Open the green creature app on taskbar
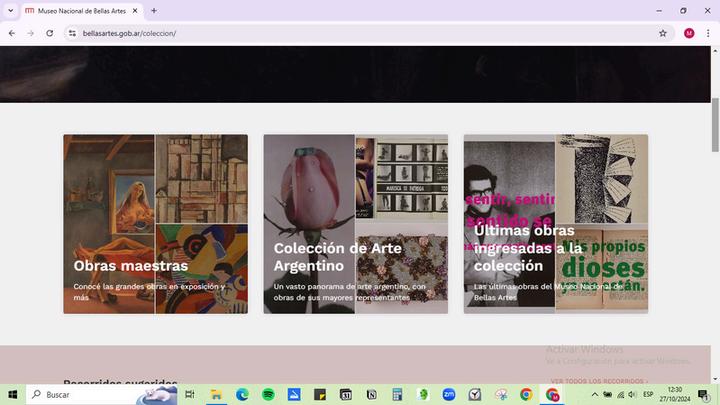 (x=423, y=394)
